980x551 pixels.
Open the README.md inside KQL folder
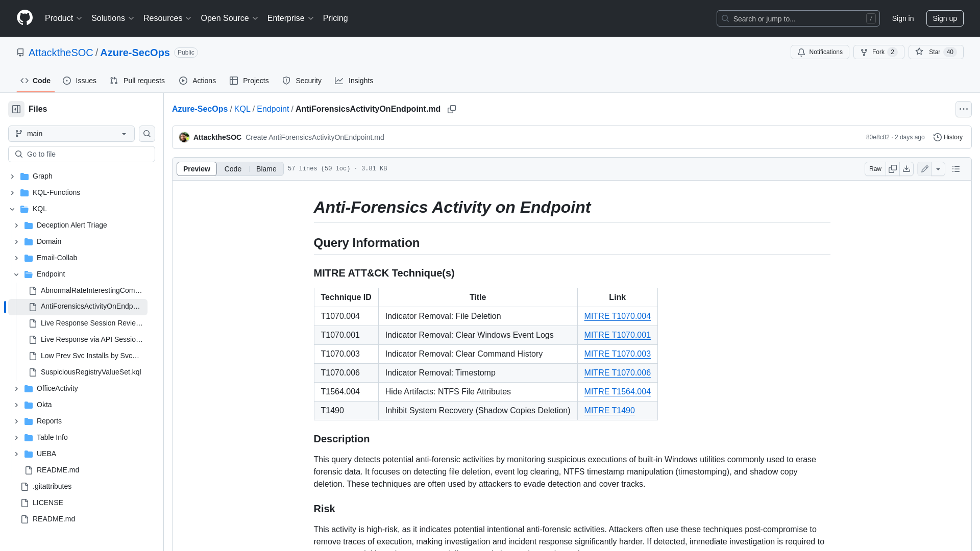pyautogui.click(x=58, y=470)
